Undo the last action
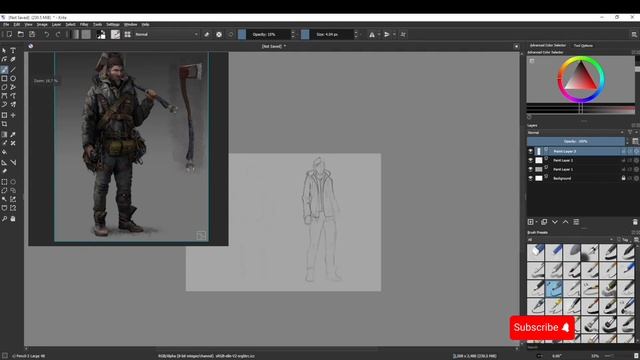The height and width of the screenshot is (360, 640). [47, 35]
